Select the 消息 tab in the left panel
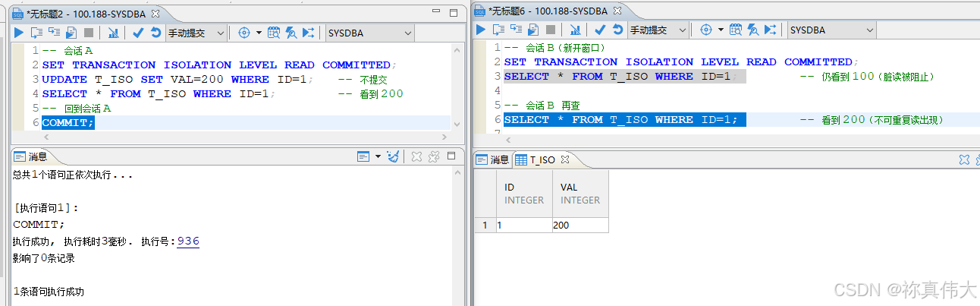 pos(31,156)
